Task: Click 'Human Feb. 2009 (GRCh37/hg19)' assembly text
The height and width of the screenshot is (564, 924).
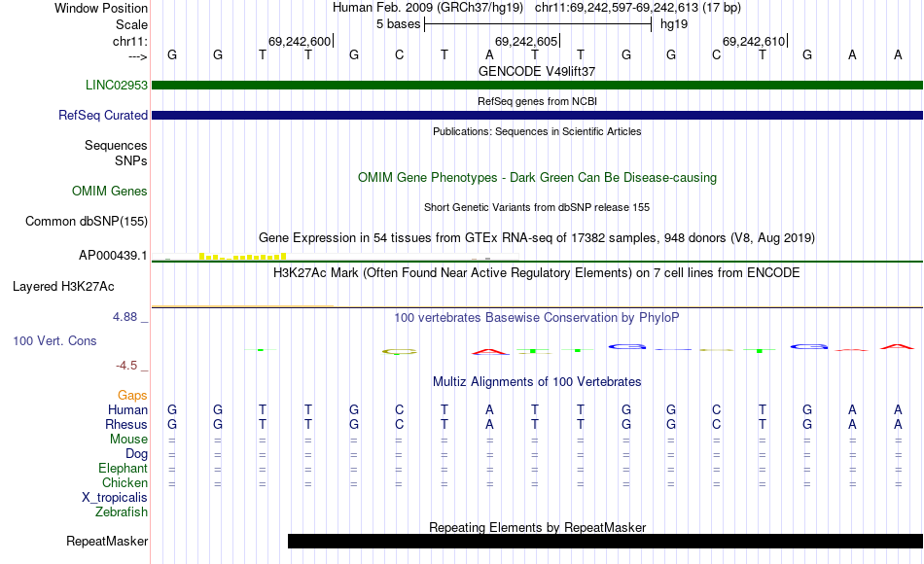Action: pos(428,8)
